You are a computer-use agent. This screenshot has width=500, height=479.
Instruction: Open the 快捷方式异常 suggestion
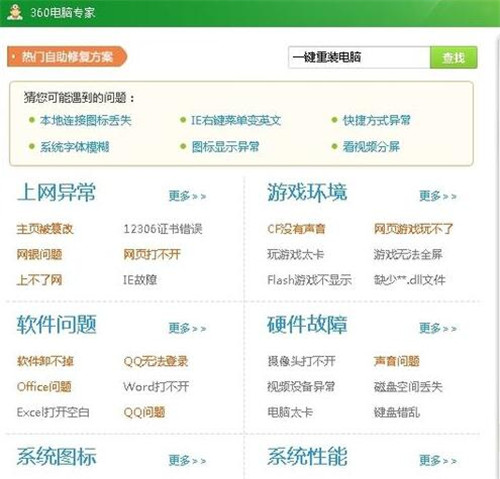coord(377,120)
